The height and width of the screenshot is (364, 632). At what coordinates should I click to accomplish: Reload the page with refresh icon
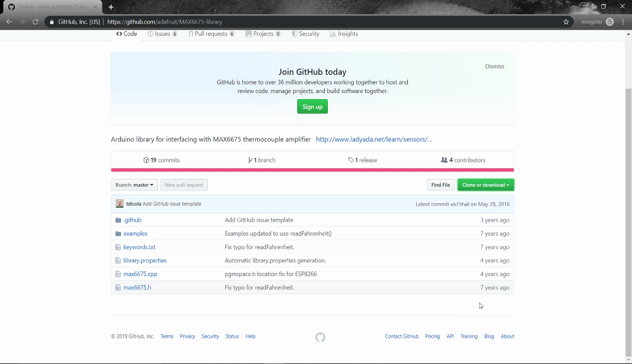point(36,22)
